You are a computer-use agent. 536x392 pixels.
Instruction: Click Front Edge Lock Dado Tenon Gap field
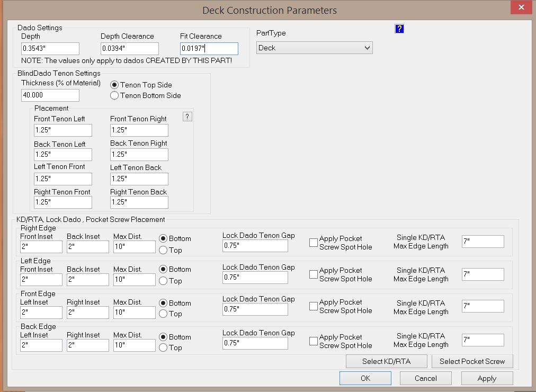[255, 309]
